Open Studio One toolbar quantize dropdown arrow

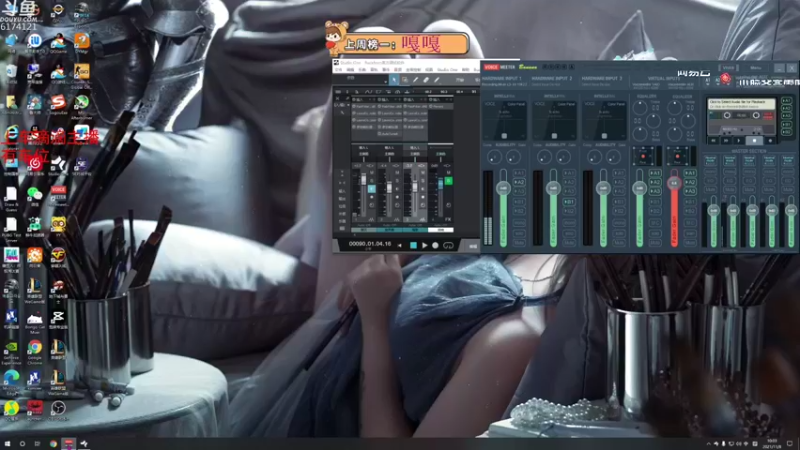(x=386, y=80)
